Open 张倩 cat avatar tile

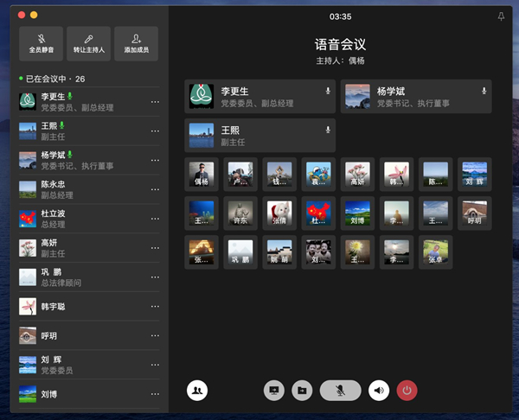(279, 213)
